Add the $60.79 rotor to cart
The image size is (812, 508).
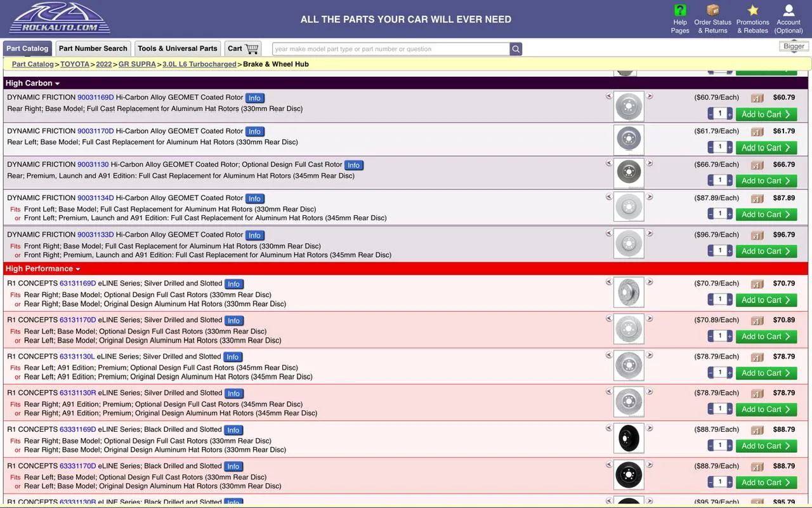pos(766,114)
